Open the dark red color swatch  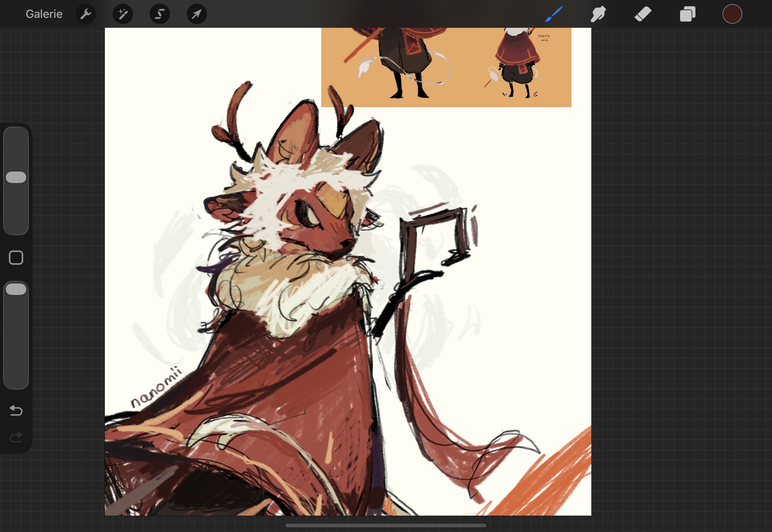[732, 14]
